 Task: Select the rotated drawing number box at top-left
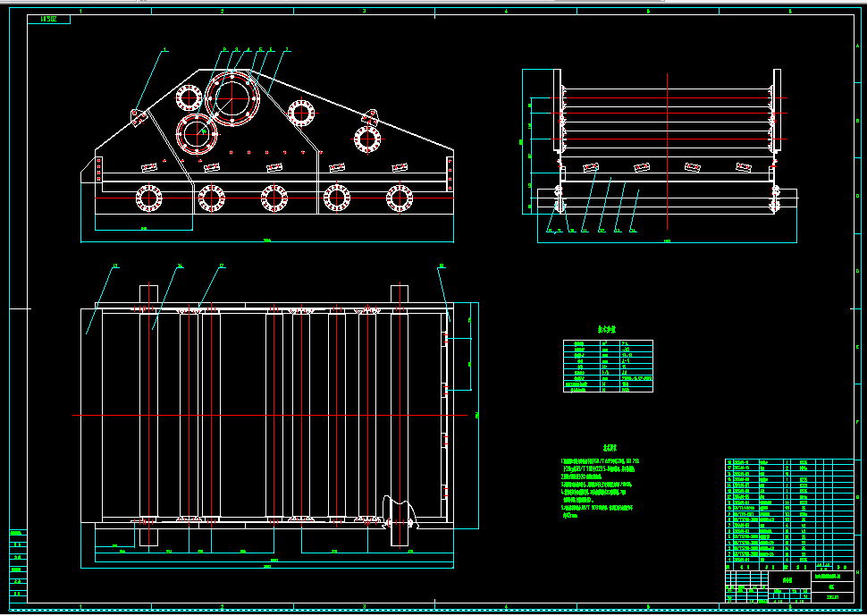click(x=48, y=20)
